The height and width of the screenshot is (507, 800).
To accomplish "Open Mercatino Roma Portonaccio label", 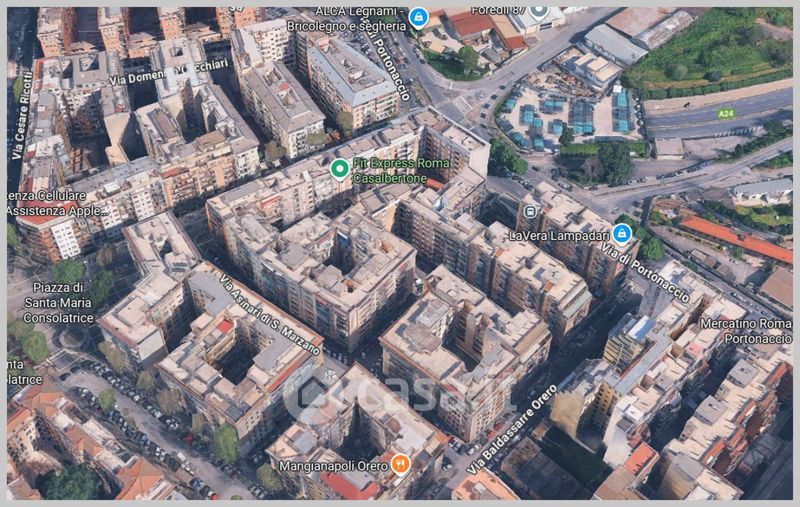I will pyautogui.click(x=746, y=331).
